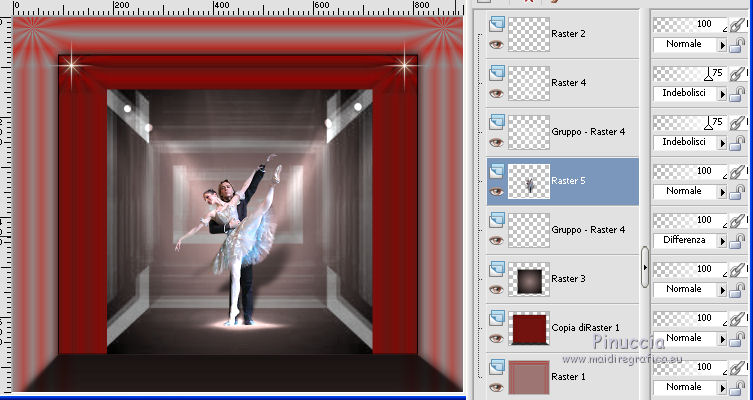This screenshot has width=753, height=400.
Task: Click the link icon for Copia diRaster 1
Action: coord(737,318)
